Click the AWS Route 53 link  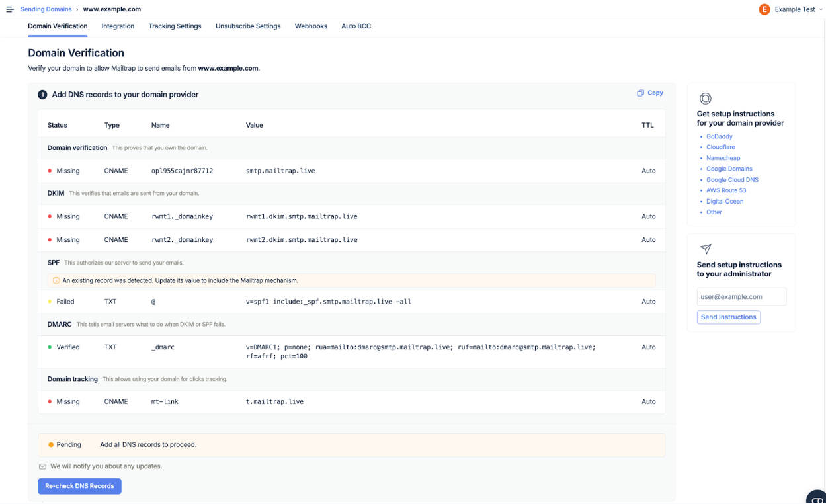tap(725, 190)
